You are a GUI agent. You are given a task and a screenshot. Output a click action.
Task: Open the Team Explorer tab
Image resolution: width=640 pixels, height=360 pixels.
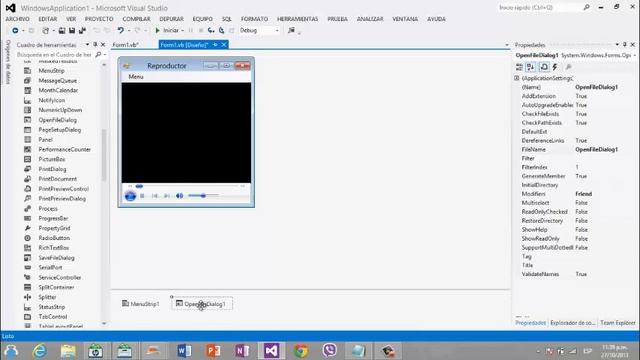(x=618, y=323)
